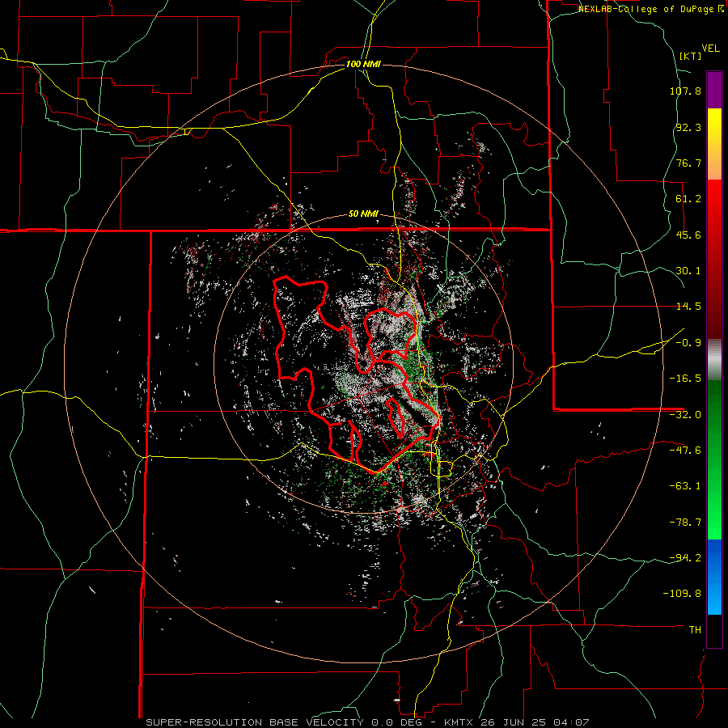Select the -47.6 knot scale value

pyautogui.click(x=685, y=451)
